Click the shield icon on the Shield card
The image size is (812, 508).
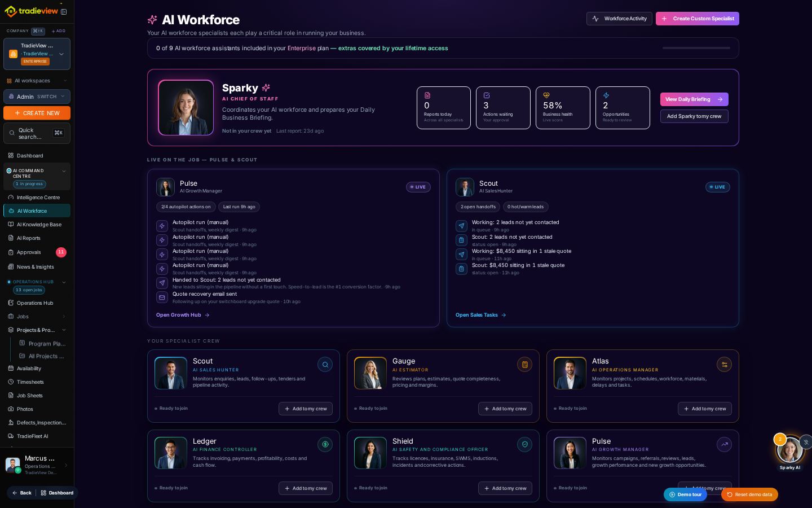point(525,444)
